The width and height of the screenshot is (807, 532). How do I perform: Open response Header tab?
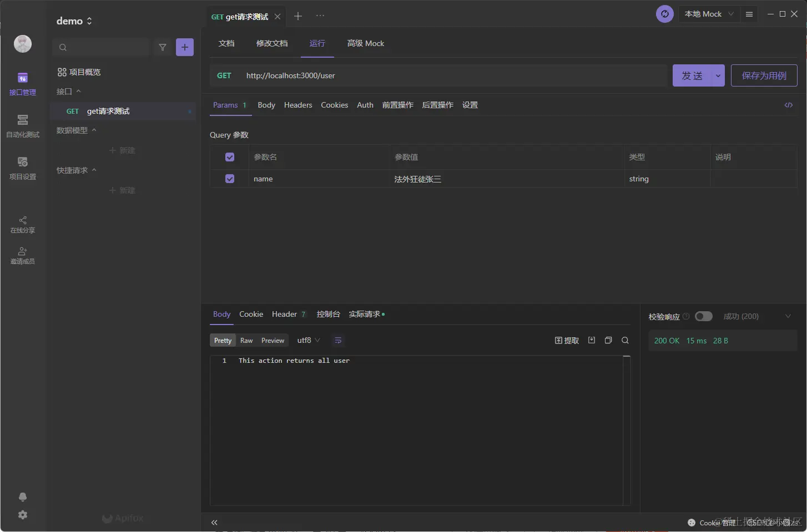click(289, 314)
